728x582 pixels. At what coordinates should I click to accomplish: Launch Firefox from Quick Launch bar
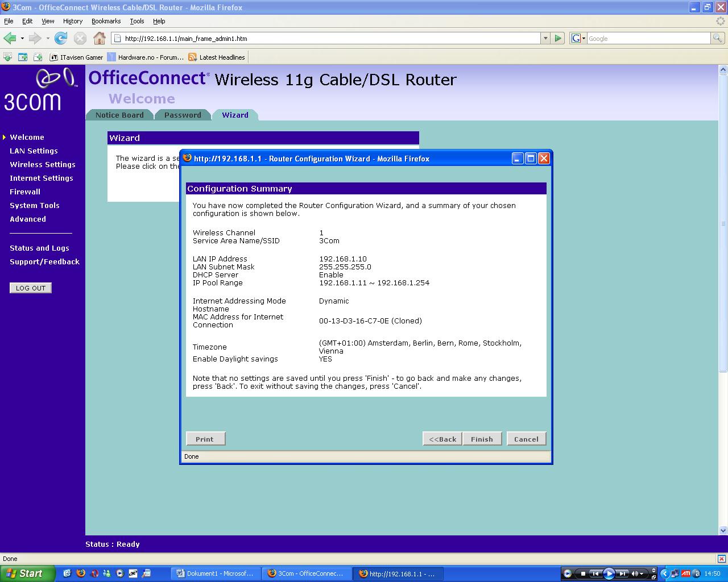(x=81, y=573)
